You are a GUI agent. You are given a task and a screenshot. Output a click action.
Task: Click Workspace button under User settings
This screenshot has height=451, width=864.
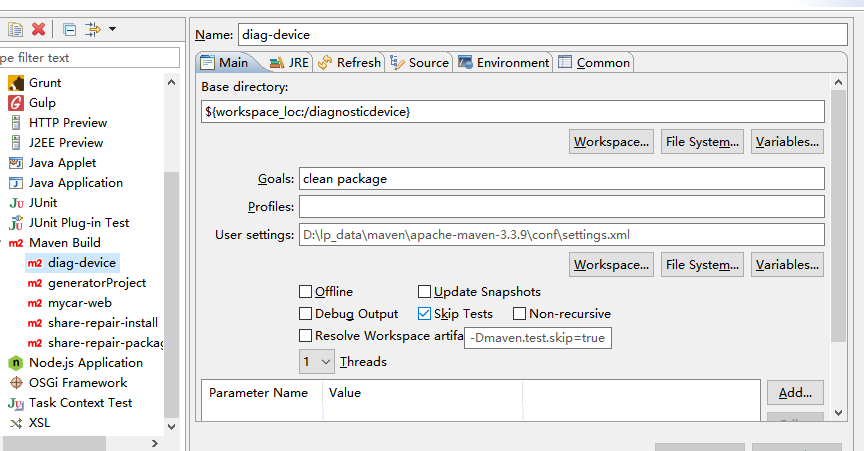[x=611, y=265]
